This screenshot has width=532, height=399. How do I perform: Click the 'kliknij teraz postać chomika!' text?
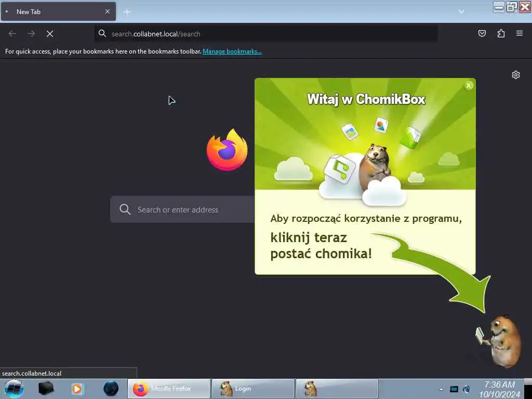(x=321, y=246)
